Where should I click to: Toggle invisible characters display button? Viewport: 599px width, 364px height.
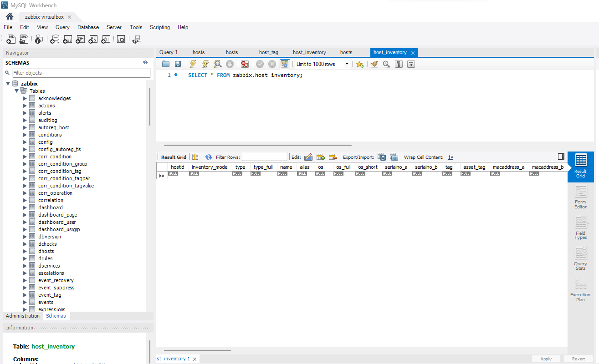point(399,64)
